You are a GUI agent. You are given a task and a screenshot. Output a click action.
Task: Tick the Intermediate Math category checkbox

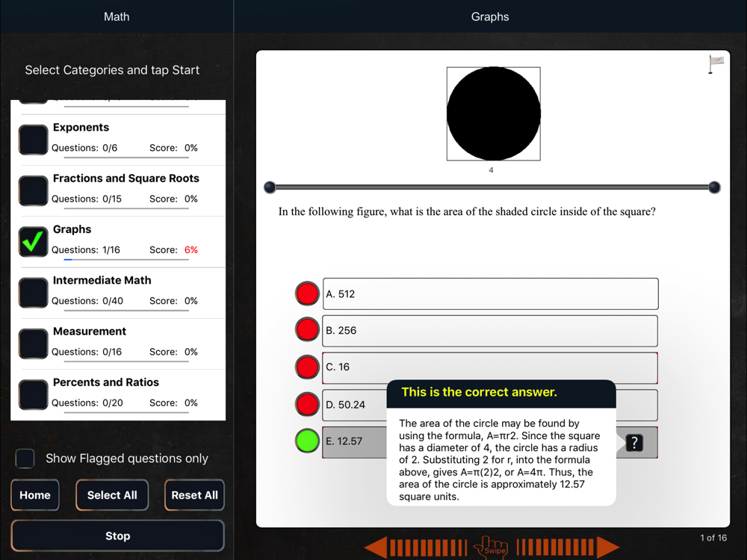coord(34,293)
